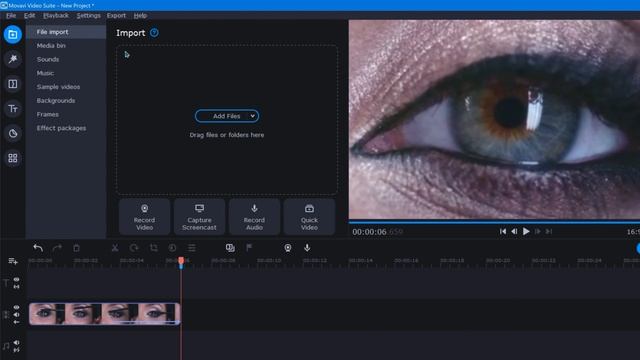This screenshot has width=640, height=360.
Task: Start voiceover recording via microphone icon
Action: pyautogui.click(x=307, y=248)
